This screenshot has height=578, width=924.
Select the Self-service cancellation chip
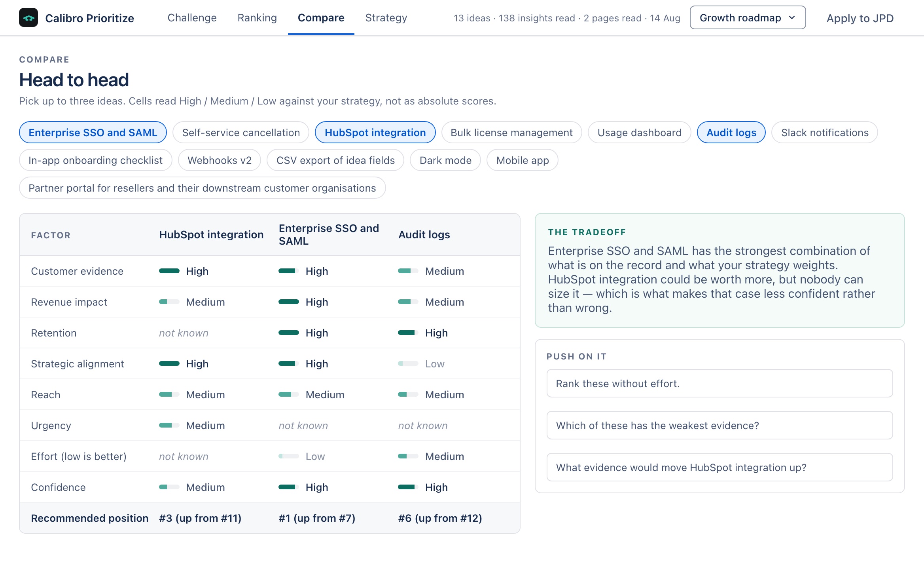coord(241,133)
